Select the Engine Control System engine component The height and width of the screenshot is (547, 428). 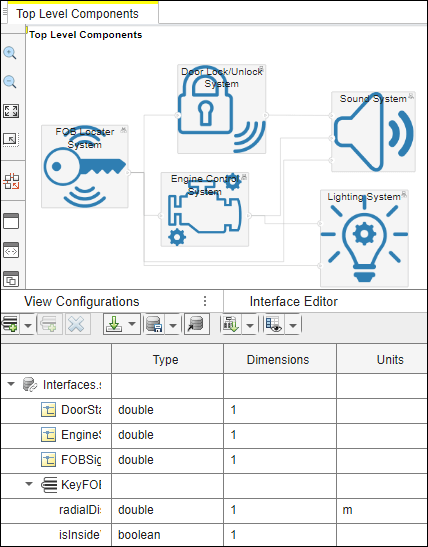click(204, 209)
